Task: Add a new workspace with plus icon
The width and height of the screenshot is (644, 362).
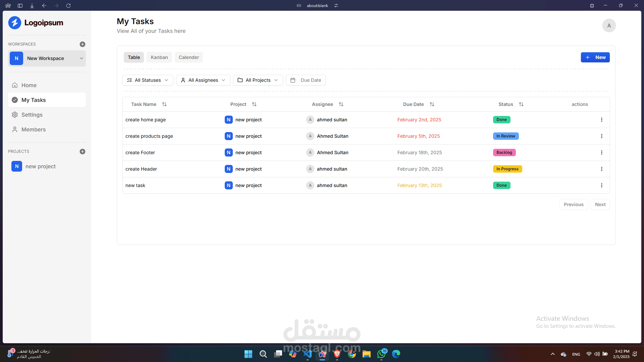Action: 83,44
